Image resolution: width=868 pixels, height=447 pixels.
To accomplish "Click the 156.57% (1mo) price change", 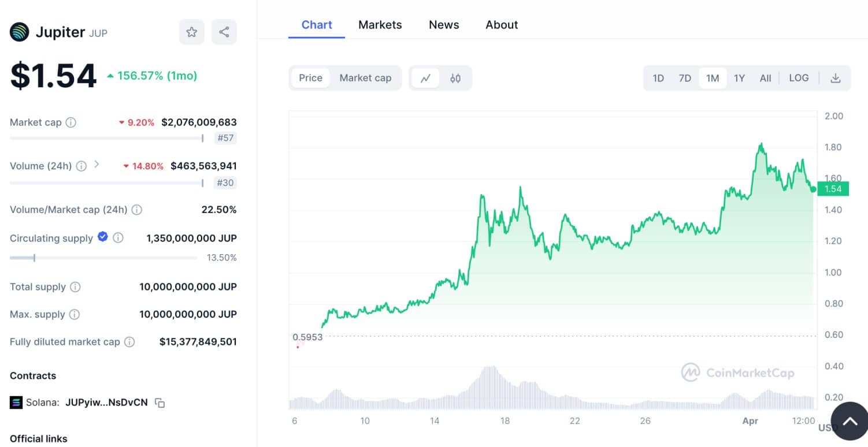I will 152,76.
